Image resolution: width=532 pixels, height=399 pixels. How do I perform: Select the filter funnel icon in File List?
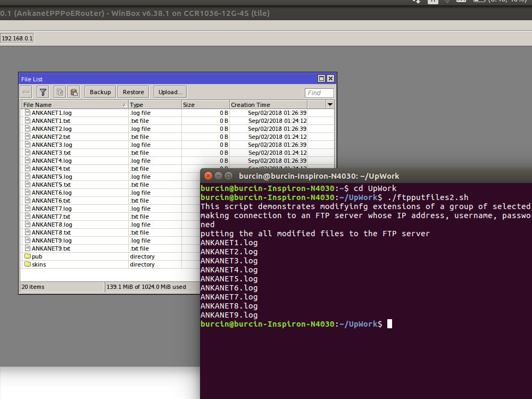[43, 92]
